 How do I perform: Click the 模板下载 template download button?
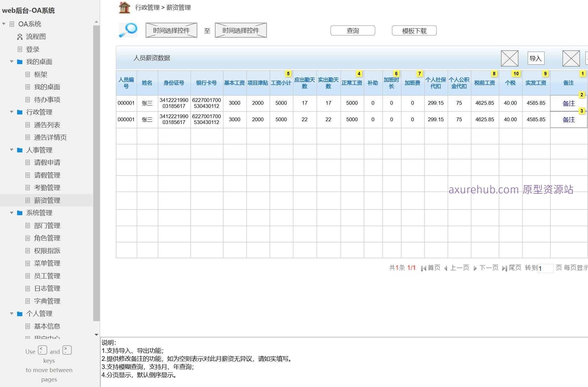(414, 30)
